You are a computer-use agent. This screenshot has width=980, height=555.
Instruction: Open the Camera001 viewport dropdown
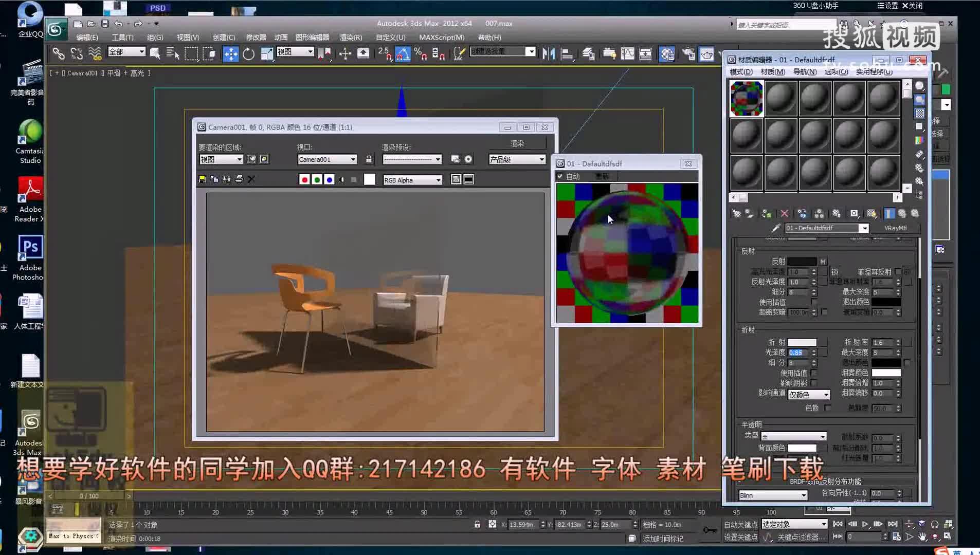point(327,159)
